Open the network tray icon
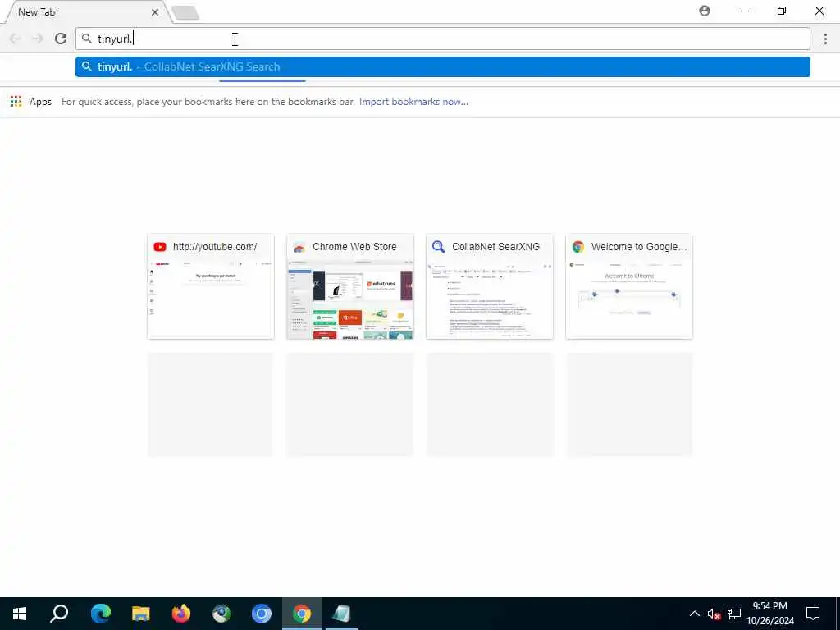 pyautogui.click(x=734, y=614)
